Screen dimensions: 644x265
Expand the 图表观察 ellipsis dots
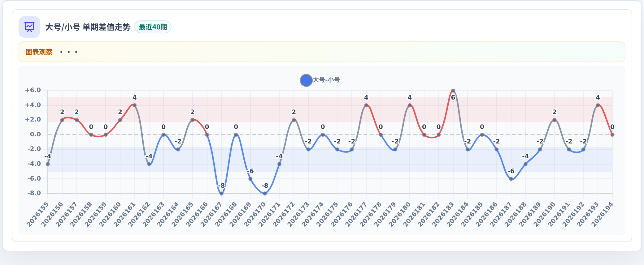pos(69,52)
